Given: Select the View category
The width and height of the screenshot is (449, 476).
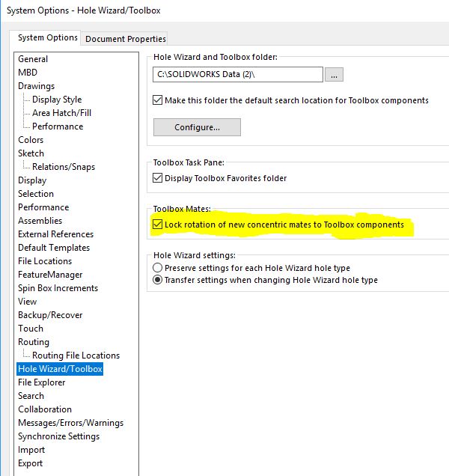Looking at the screenshot, I should click(x=28, y=302).
